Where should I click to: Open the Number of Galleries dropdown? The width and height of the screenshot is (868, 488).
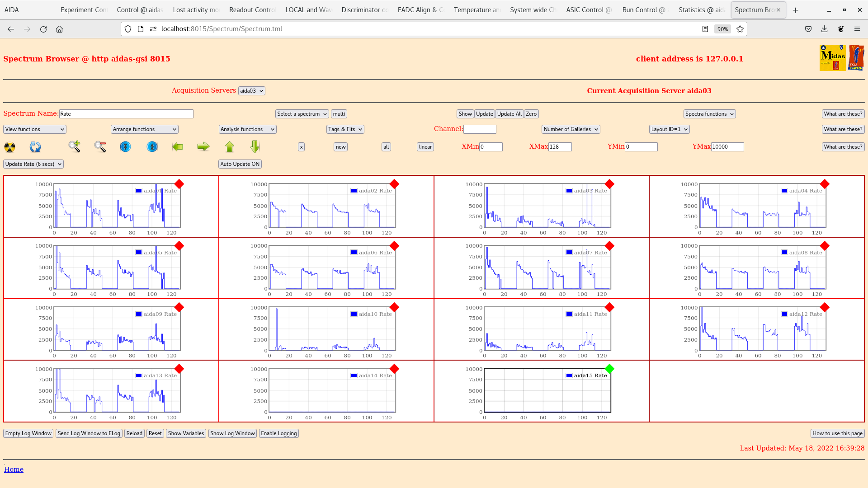tap(571, 129)
